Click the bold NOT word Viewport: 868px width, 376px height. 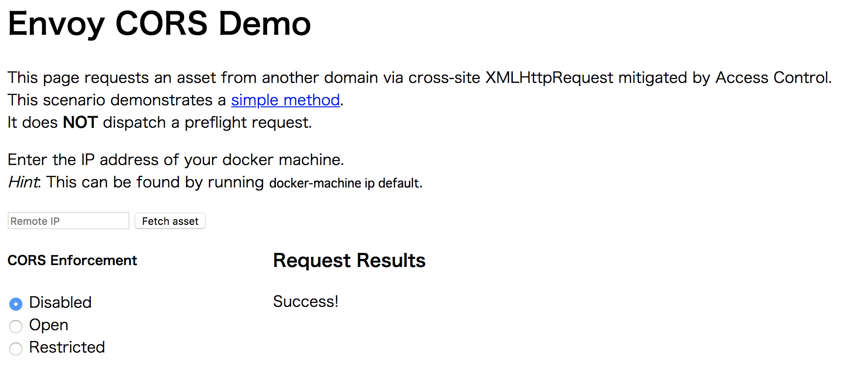pyautogui.click(x=80, y=122)
